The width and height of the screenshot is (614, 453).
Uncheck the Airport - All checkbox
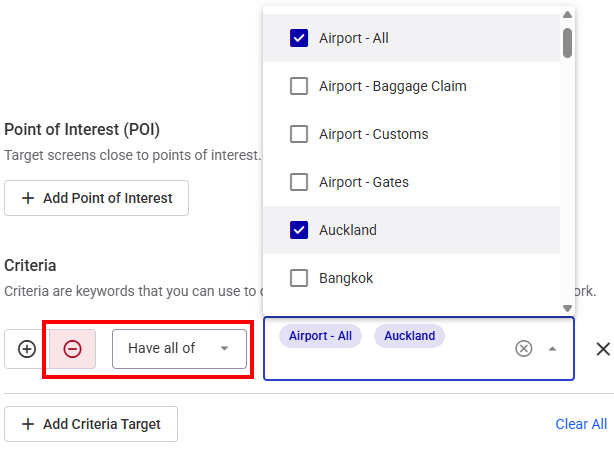tap(298, 38)
